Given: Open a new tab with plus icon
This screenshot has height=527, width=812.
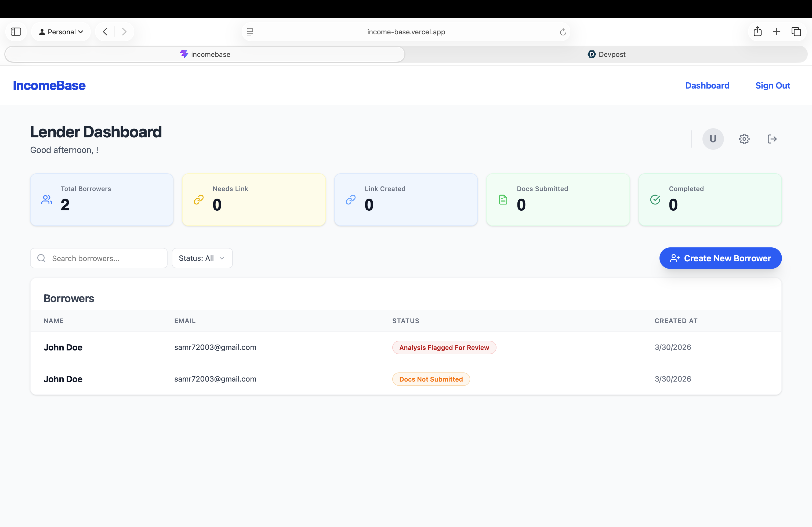Looking at the screenshot, I should 777,32.
